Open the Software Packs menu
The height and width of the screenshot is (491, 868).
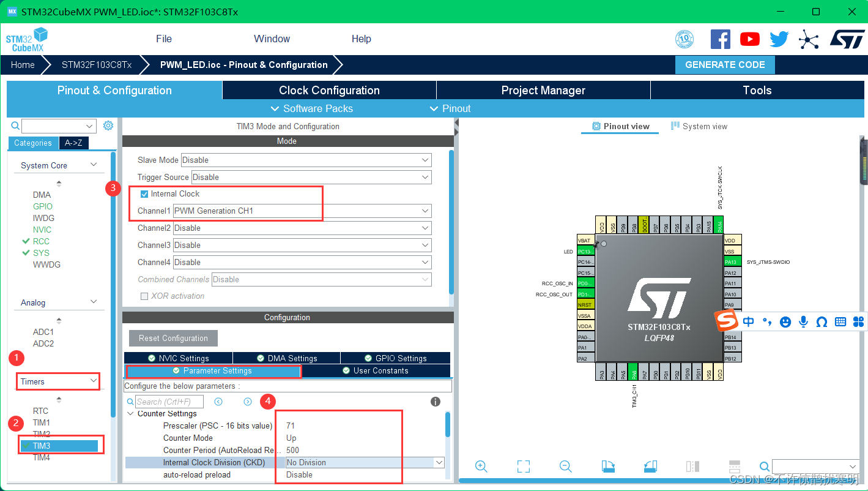[312, 108]
